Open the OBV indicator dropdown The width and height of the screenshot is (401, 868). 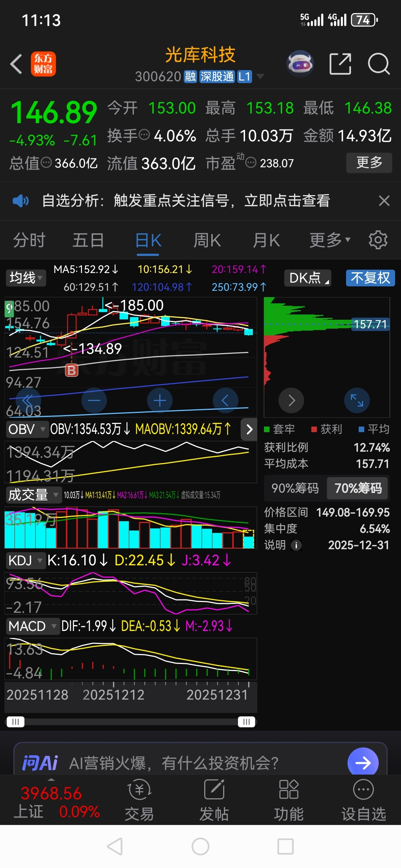(x=27, y=429)
